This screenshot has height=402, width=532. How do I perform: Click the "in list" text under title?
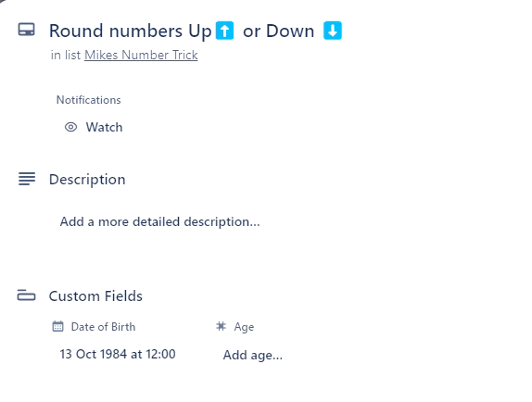66,55
